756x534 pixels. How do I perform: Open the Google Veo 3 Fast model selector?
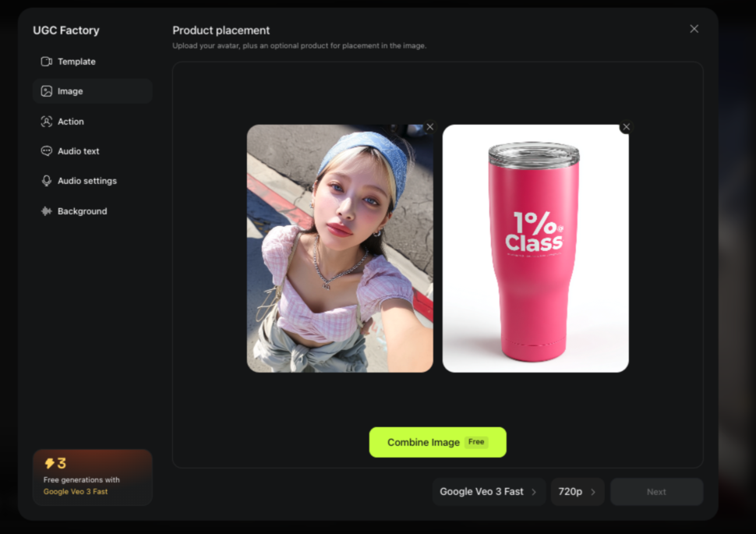pos(489,492)
